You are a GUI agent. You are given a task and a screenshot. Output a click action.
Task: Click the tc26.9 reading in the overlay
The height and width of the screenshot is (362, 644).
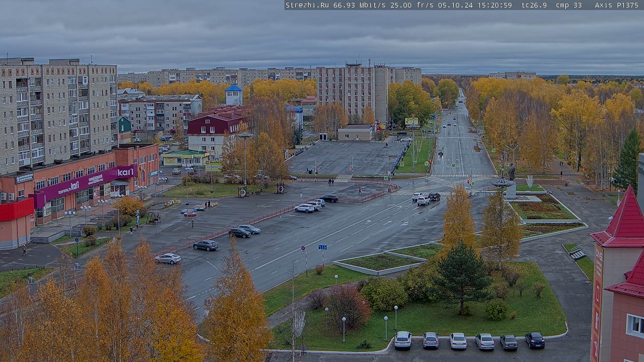[534, 5]
